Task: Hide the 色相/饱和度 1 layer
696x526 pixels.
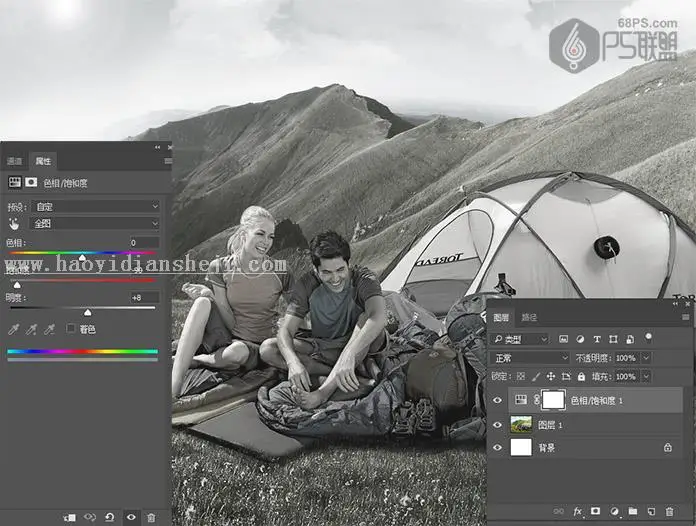Action: (x=497, y=400)
